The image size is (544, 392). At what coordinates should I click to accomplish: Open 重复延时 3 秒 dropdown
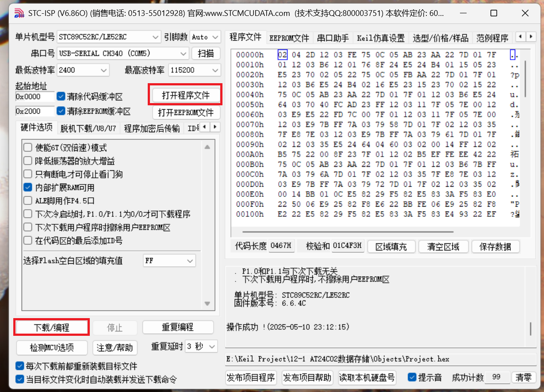coord(201,346)
